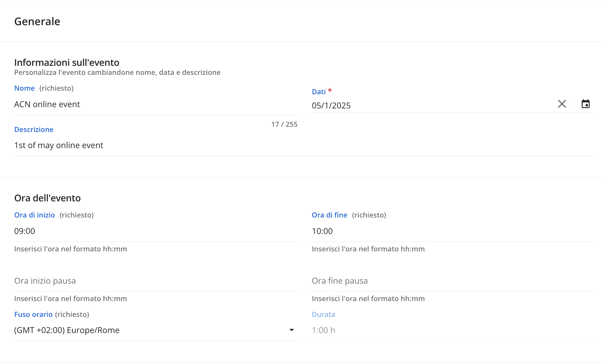Click the Fuso orario label
The height and width of the screenshot is (364, 604).
(33, 315)
